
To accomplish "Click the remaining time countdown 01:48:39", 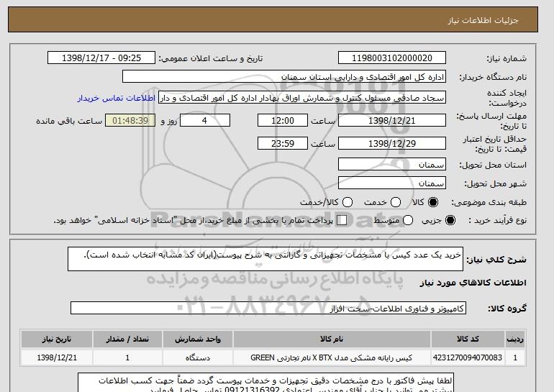I will pyautogui.click(x=130, y=120).
